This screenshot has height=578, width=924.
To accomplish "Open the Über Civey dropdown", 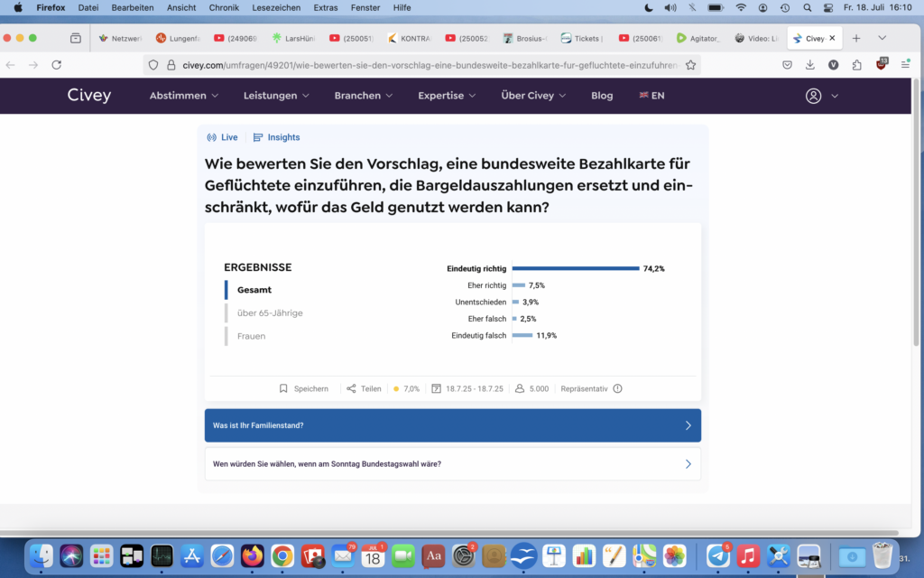I will click(x=533, y=96).
